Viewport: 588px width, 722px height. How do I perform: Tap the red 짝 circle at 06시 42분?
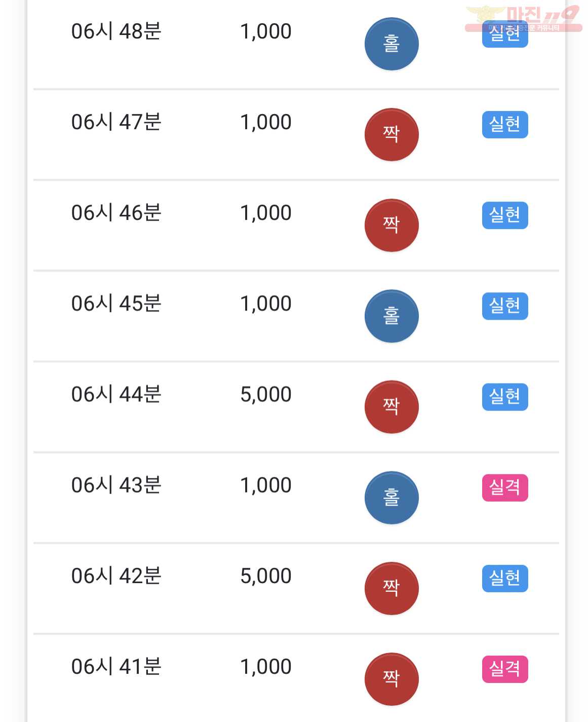[391, 588]
